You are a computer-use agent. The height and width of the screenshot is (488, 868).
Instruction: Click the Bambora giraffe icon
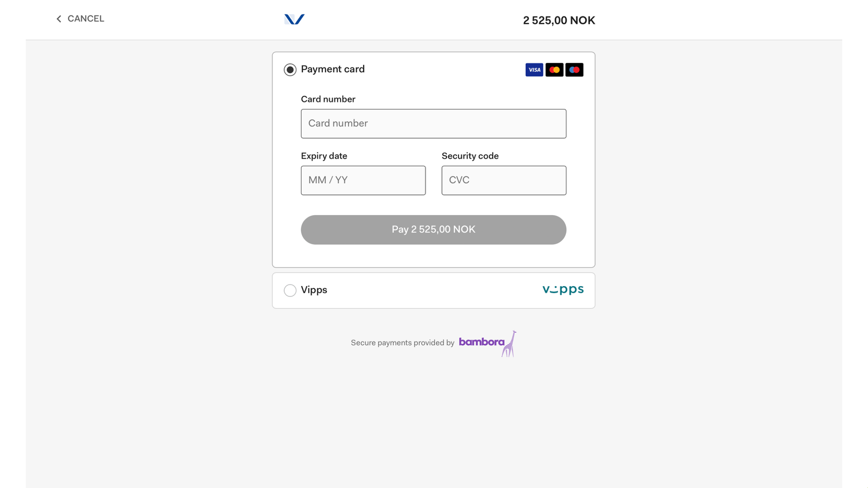click(x=509, y=344)
